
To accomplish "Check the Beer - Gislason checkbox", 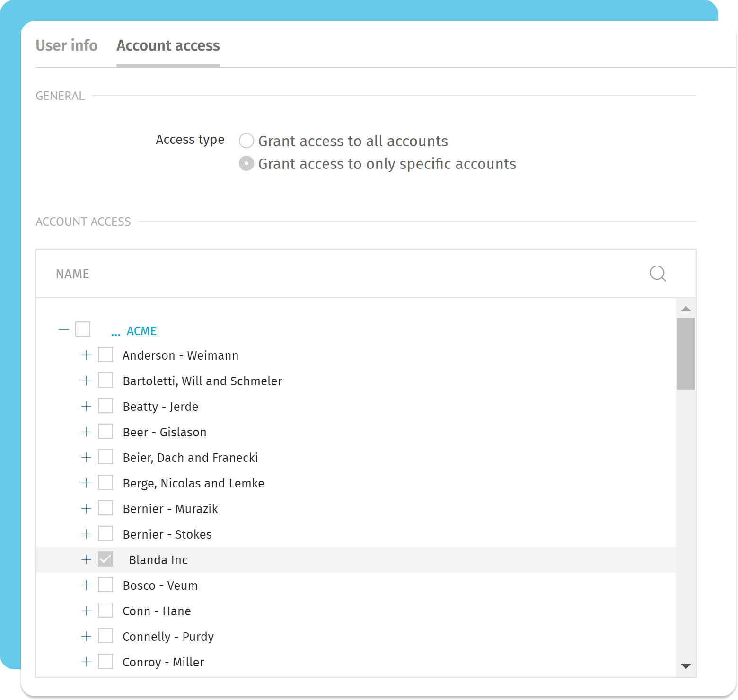I will [105, 431].
